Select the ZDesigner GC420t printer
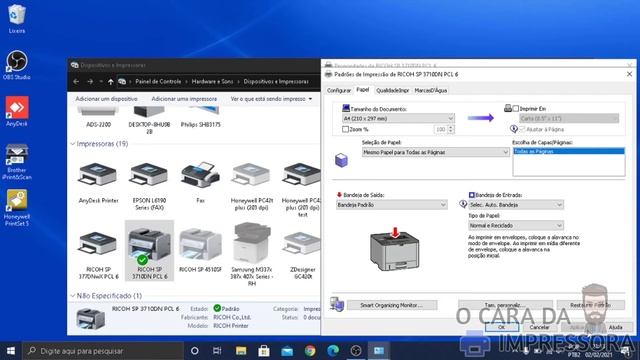This screenshot has width=640, height=360. [x=302, y=255]
